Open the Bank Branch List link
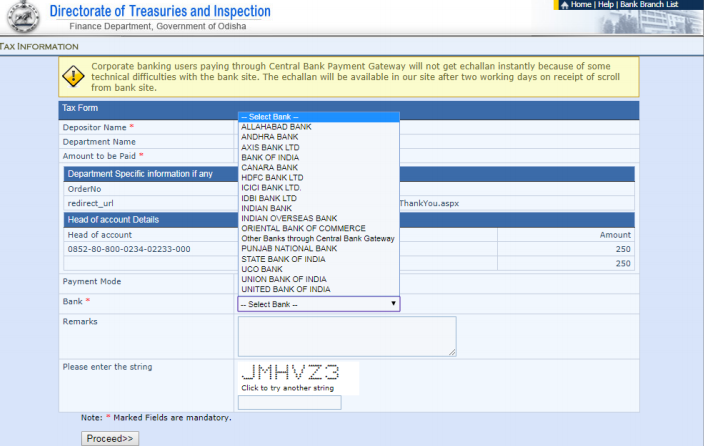 point(649,4)
